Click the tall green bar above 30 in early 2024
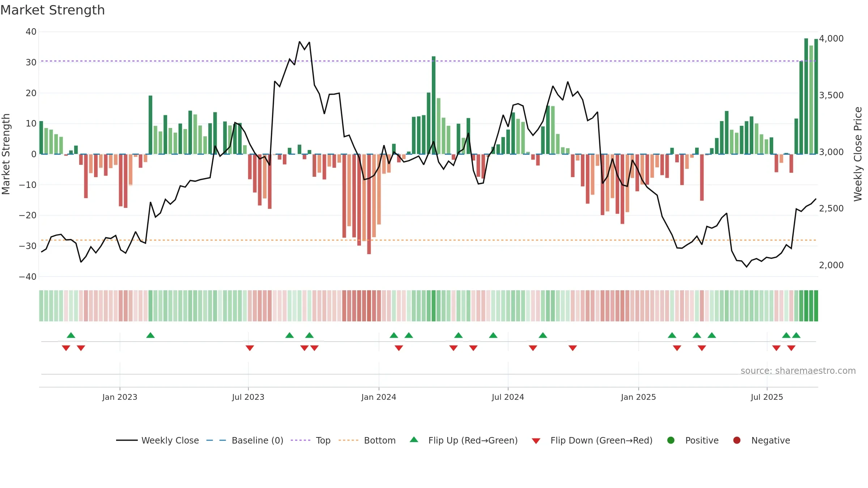The width and height of the screenshot is (868, 488). (x=434, y=105)
